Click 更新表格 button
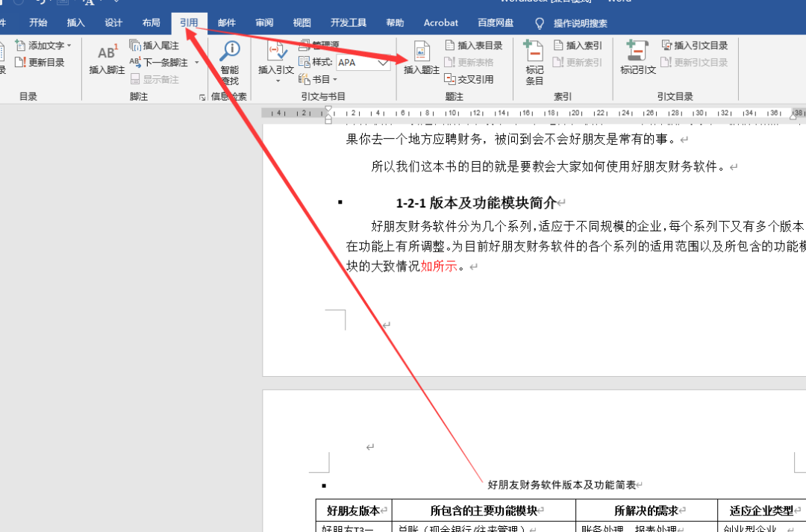The width and height of the screenshot is (806, 532). coord(469,62)
